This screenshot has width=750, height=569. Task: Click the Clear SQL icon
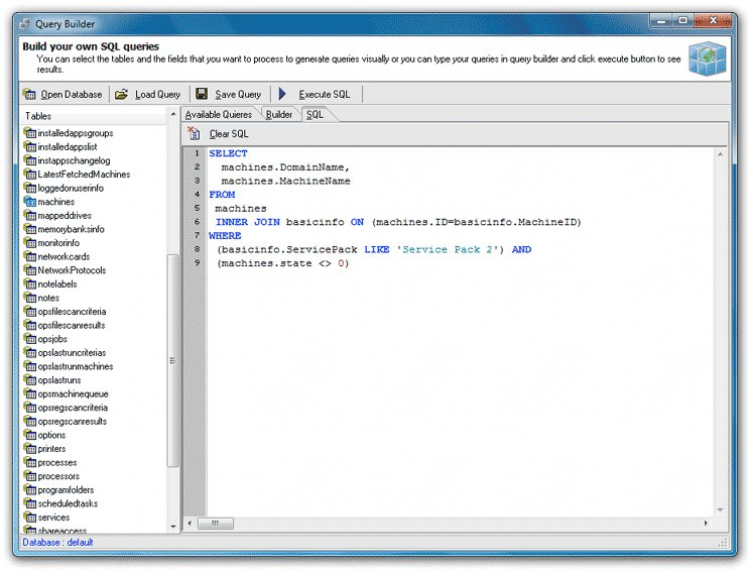click(x=194, y=133)
